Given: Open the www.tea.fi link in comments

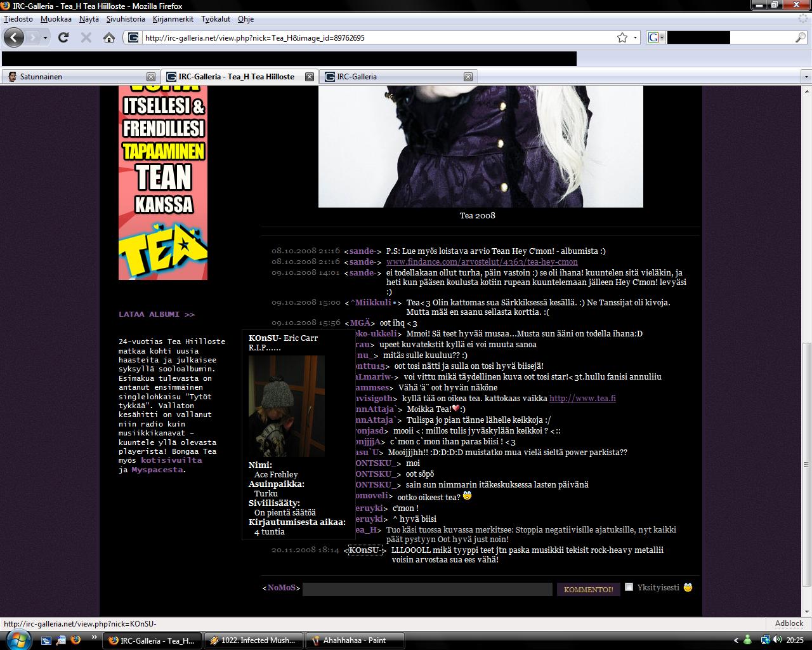Looking at the screenshot, I should pos(582,398).
